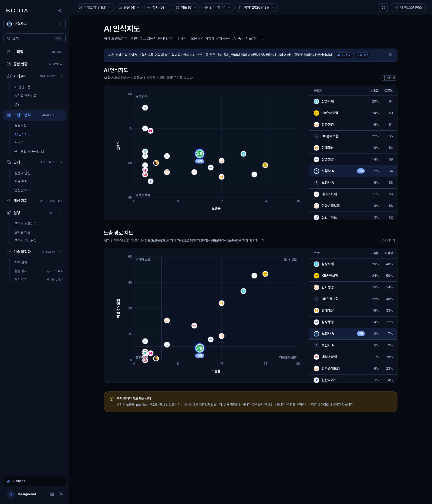Jump via AI 인식지도 chip in banner
432x504 pixels.
pyautogui.click(x=344, y=55)
